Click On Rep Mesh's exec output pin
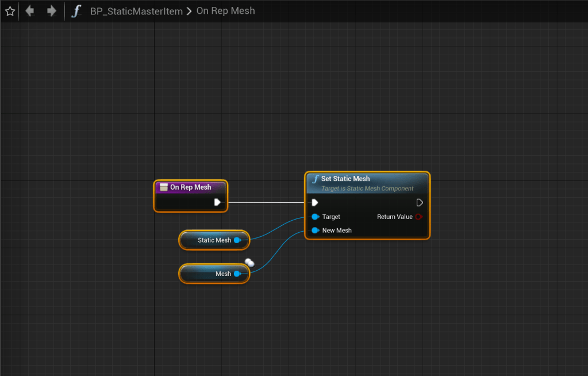 pyautogui.click(x=217, y=202)
